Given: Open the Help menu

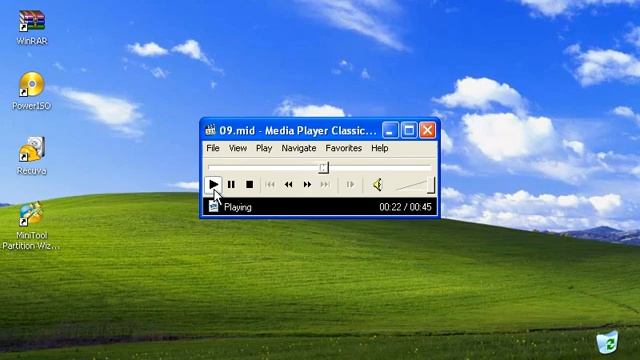Looking at the screenshot, I should coord(379,148).
